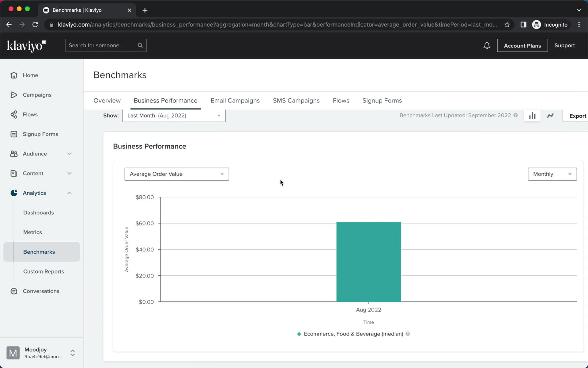The width and height of the screenshot is (588, 368).
Task: Open the Signup Forms benchmarks tab
Action: tap(382, 101)
